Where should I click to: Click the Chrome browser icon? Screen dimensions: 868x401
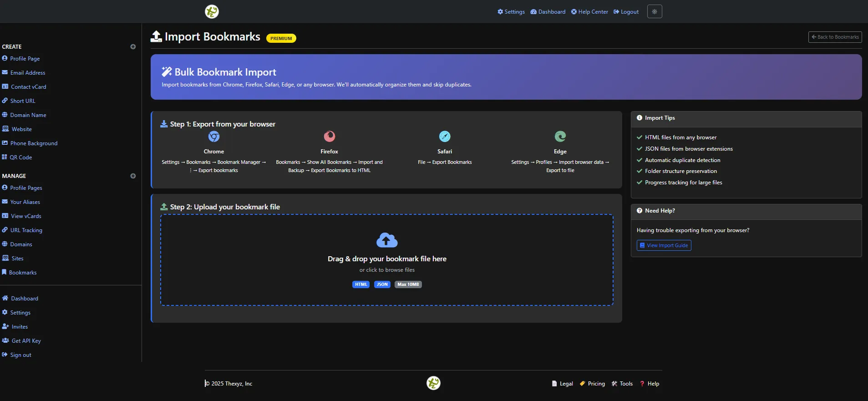pos(214,137)
